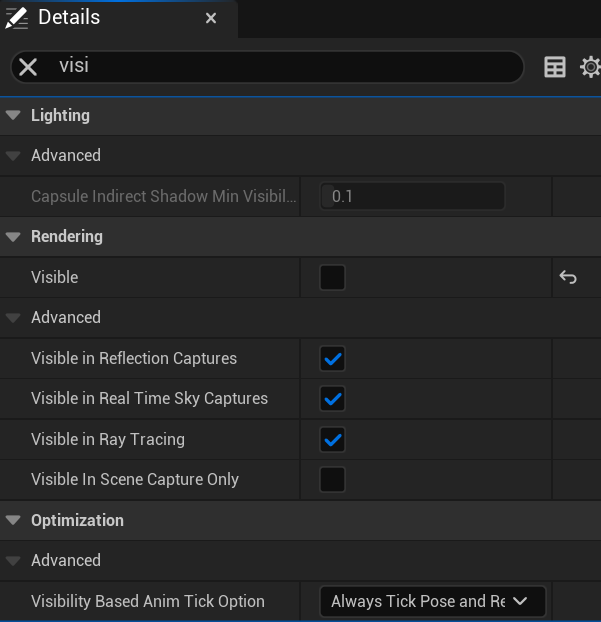
Task: Click the Capsule Indirect Shadow Min Visibility field
Action: tap(412, 196)
